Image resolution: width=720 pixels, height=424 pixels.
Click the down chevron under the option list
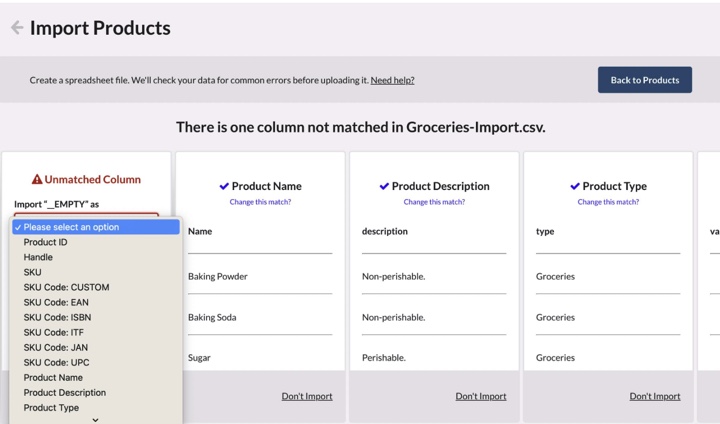[96, 420]
